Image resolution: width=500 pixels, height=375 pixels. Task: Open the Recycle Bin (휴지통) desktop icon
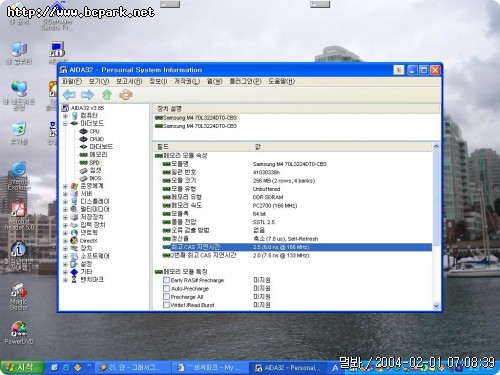[x=19, y=133]
